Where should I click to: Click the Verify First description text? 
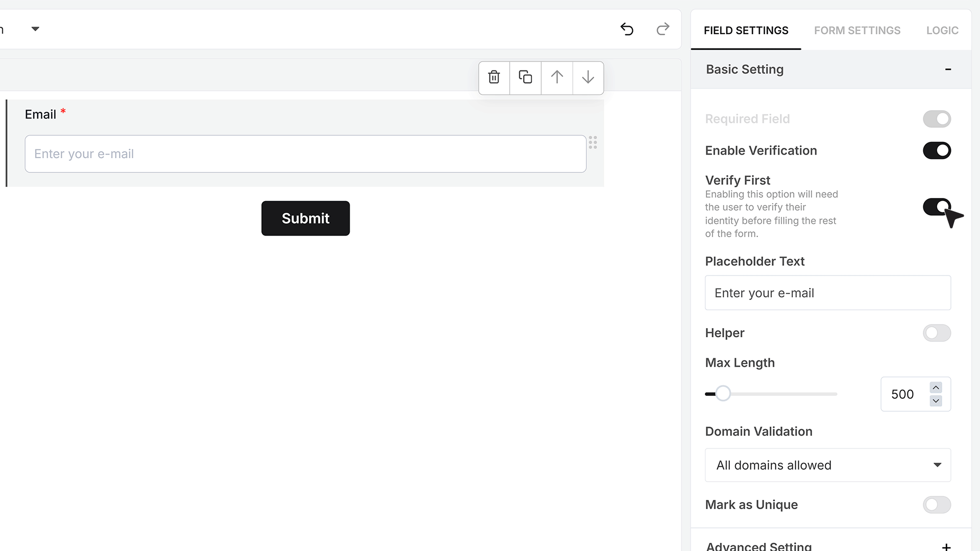coord(771,214)
